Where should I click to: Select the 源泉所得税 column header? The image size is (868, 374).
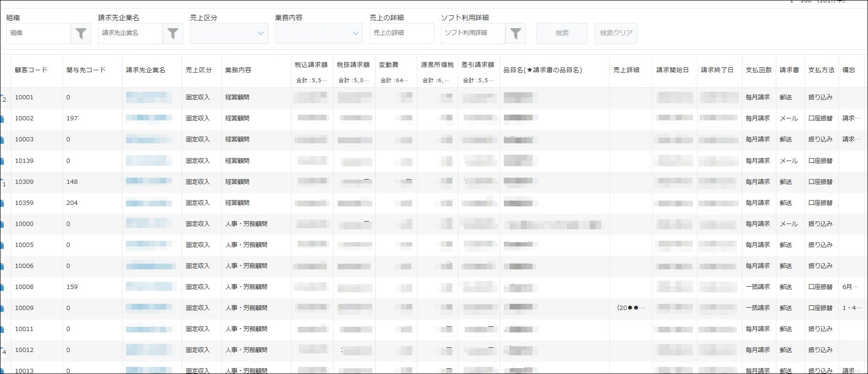click(x=437, y=64)
